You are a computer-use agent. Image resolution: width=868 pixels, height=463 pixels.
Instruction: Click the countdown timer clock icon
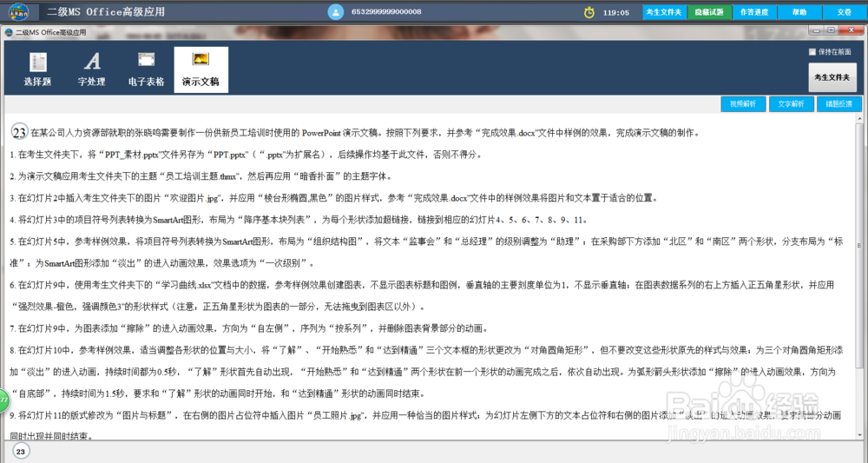pos(589,12)
